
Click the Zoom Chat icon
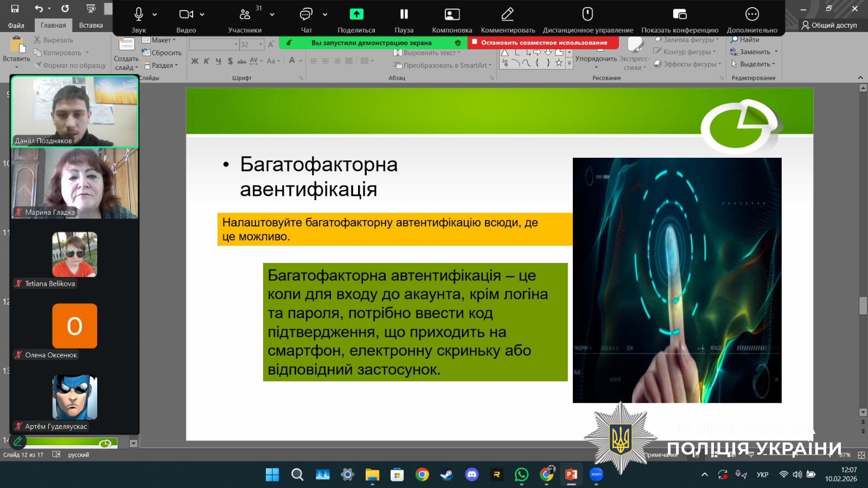pos(307,15)
